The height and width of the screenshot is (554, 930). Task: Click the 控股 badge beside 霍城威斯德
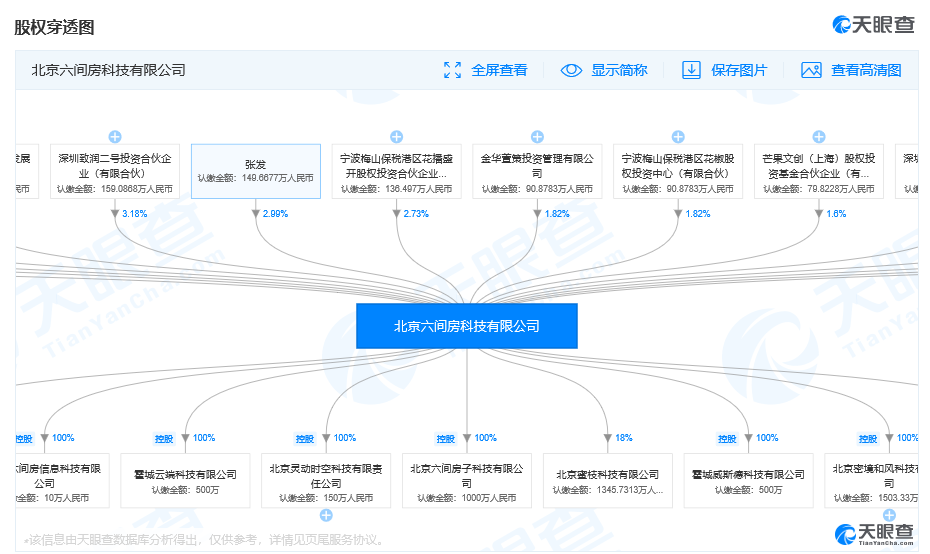(728, 438)
